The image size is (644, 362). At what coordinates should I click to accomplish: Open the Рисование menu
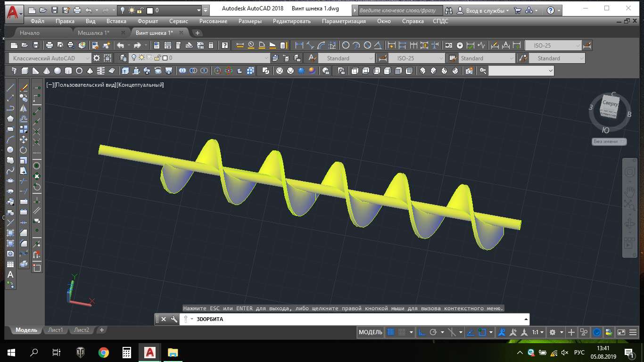tap(213, 21)
